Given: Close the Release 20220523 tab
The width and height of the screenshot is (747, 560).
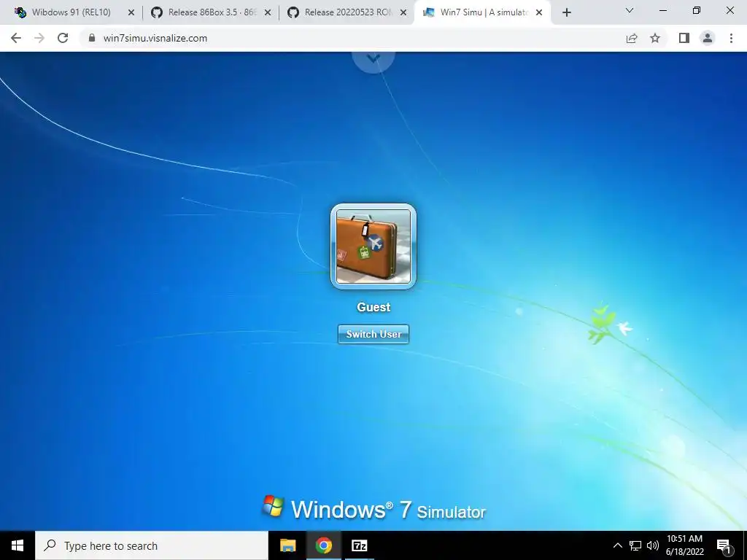Looking at the screenshot, I should (403, 12).
